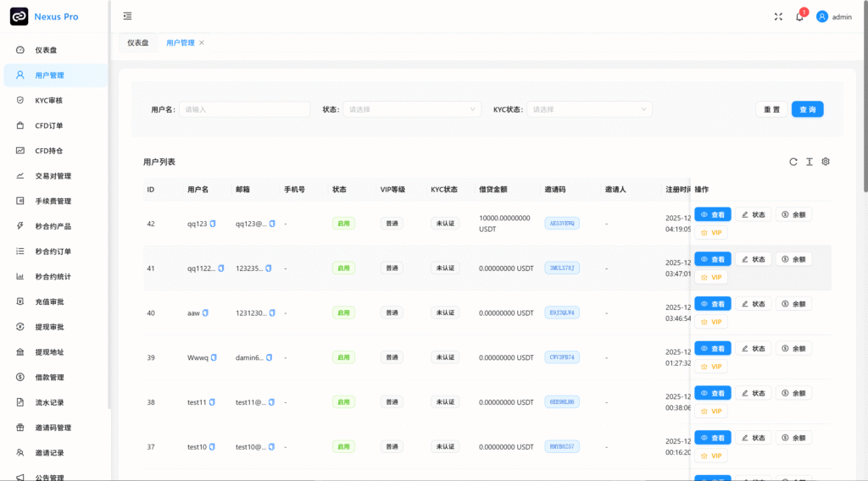
Task: Close the 用户管理 tab
Action: [x=202, y=42]
